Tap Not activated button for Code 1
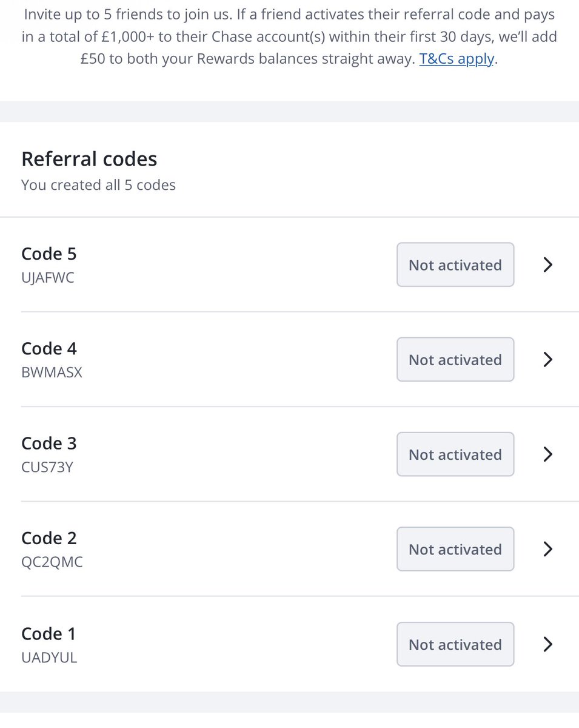This screenshot has width=579, height=728. click(455, 644)
